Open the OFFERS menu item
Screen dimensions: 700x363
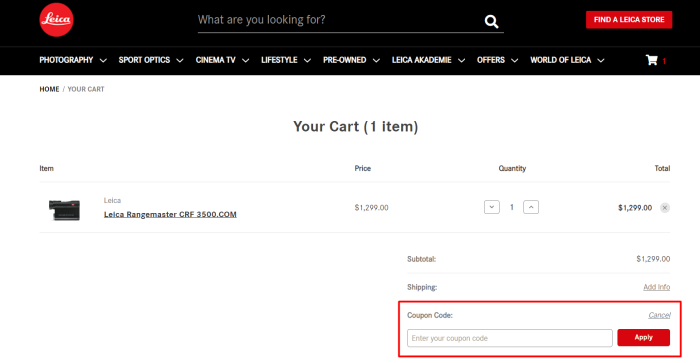click(x=491, y=60)
